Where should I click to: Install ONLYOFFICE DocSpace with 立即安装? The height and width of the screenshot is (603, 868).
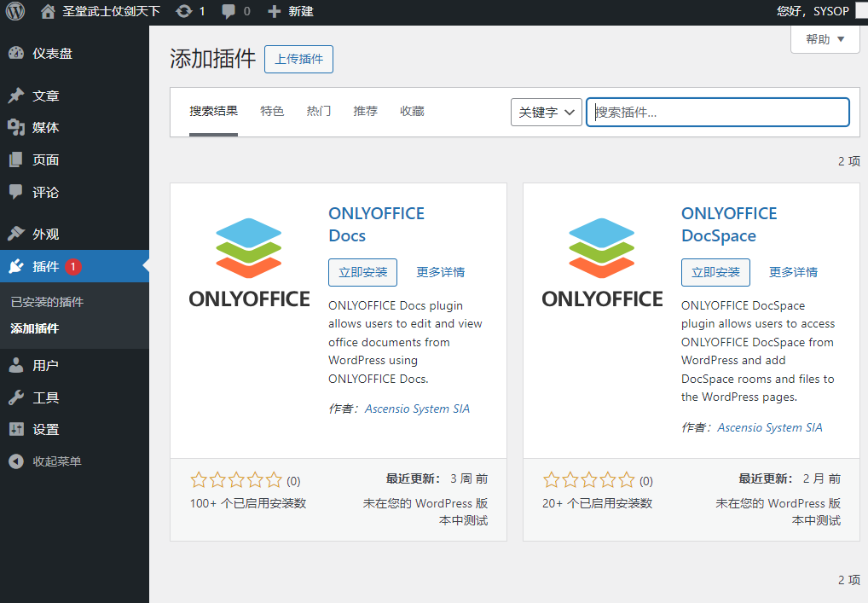coord(715,272)
